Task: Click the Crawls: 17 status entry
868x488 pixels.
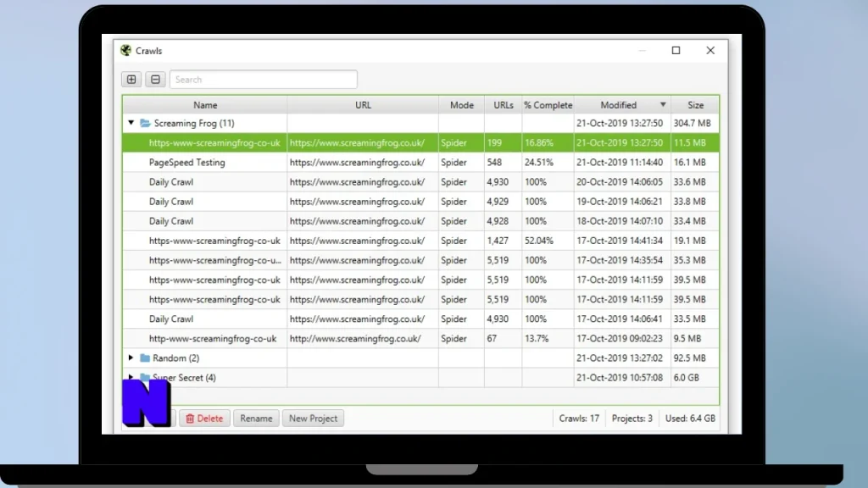Action: (x=579, y=419)
